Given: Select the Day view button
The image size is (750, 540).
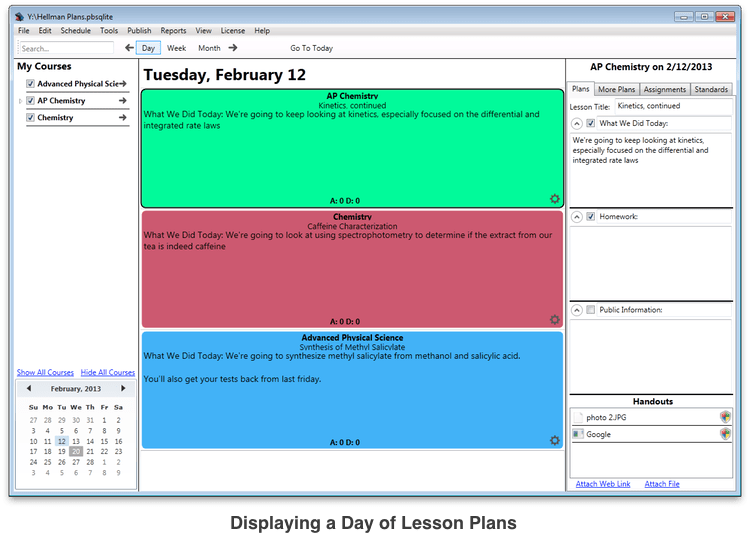Looking at the screenshot, I should 148,48.
